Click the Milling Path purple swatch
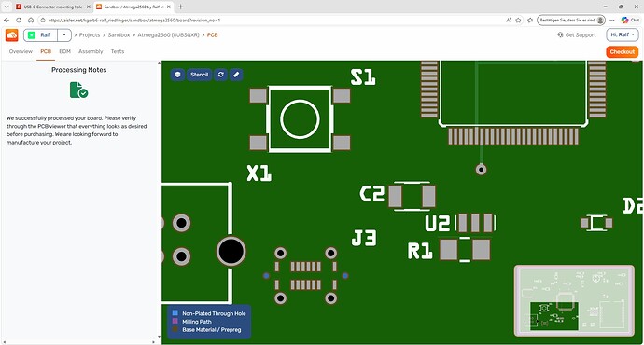 point(175,321)
